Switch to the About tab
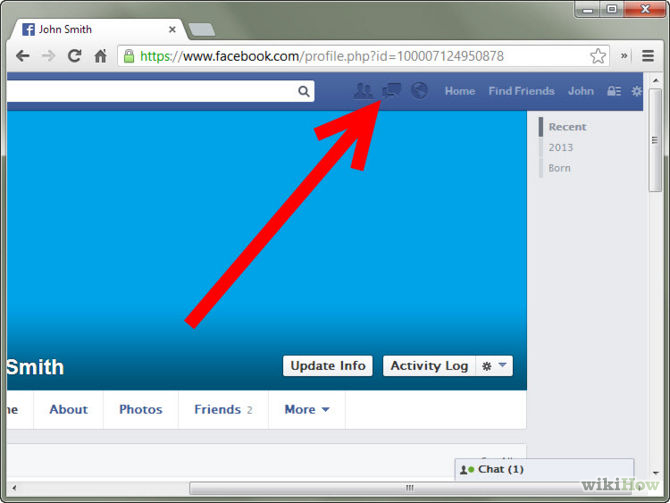670x503 pixels. coord(69,409)
